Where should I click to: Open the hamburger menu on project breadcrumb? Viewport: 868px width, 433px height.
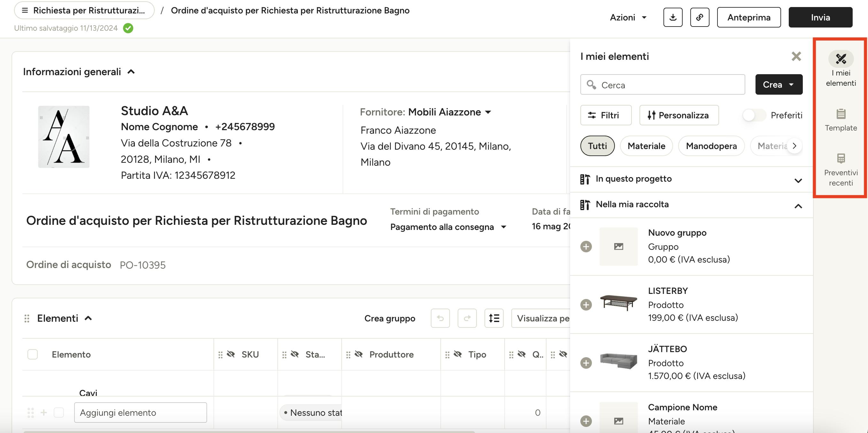coord(25,11)
